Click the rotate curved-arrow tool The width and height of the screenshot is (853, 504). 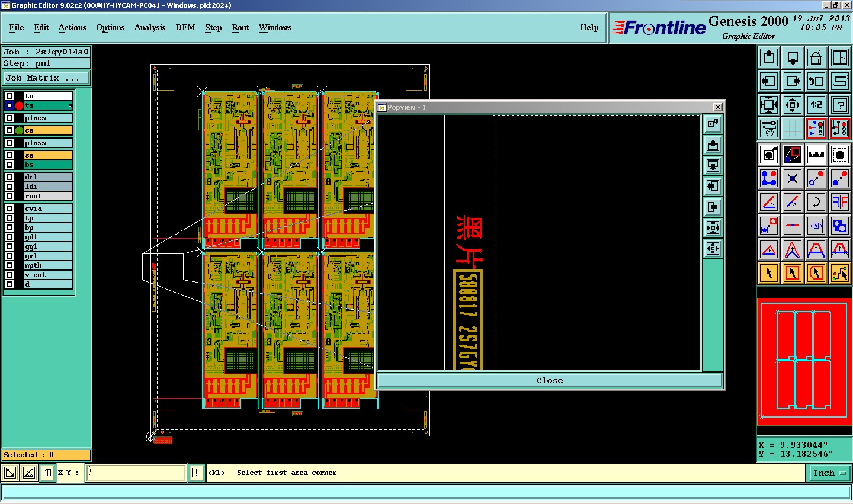tap(816, 202)
